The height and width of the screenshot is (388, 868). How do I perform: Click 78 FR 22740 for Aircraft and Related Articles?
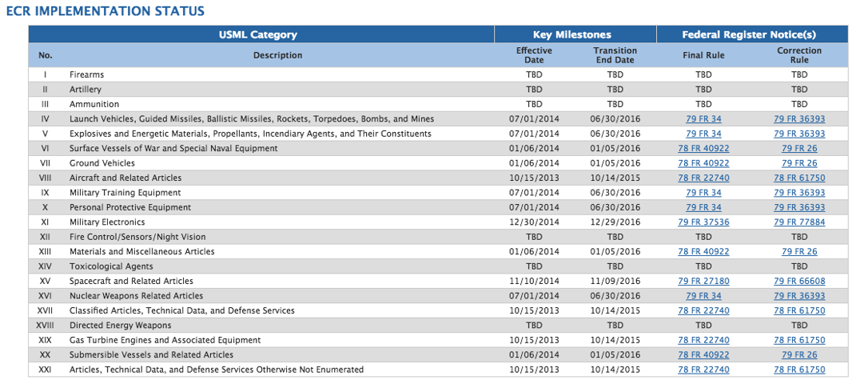(x=703, y=178)
